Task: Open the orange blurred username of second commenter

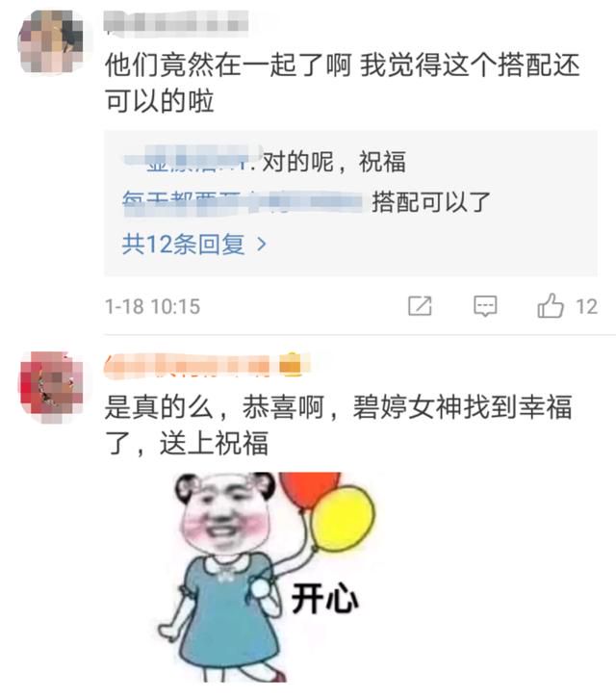Action: [x=188, y=365]
